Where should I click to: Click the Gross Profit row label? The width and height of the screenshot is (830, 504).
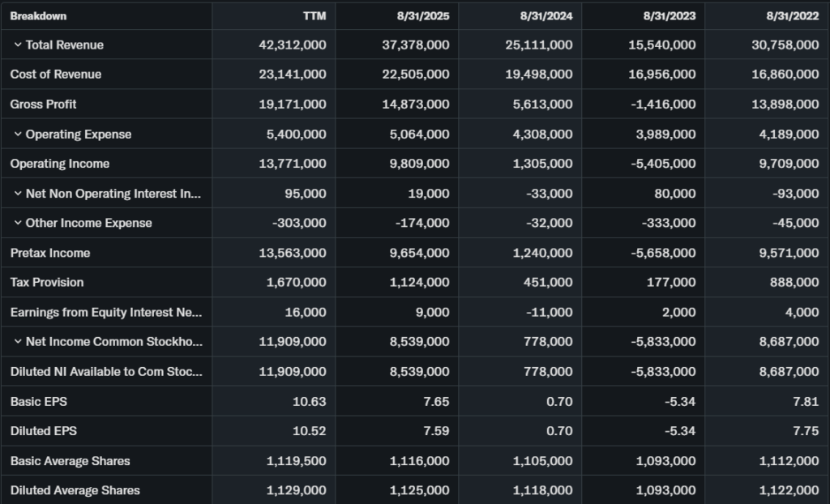44,105
